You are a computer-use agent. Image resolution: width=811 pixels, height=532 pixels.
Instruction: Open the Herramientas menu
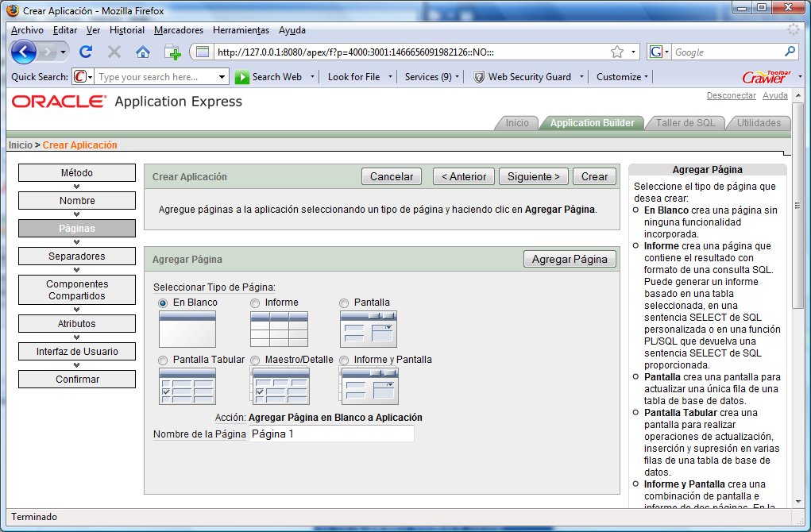tap(241, 30)
